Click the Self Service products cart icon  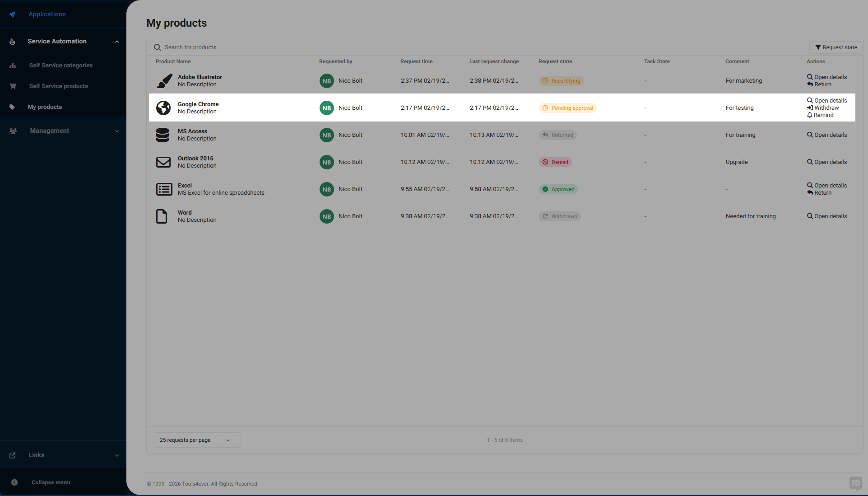pyautogui.click(x=12, y=86)
